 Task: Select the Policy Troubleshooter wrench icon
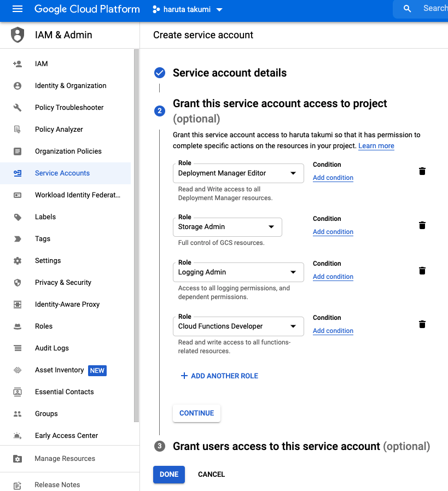pyautogui.click(x=17, y=107)
